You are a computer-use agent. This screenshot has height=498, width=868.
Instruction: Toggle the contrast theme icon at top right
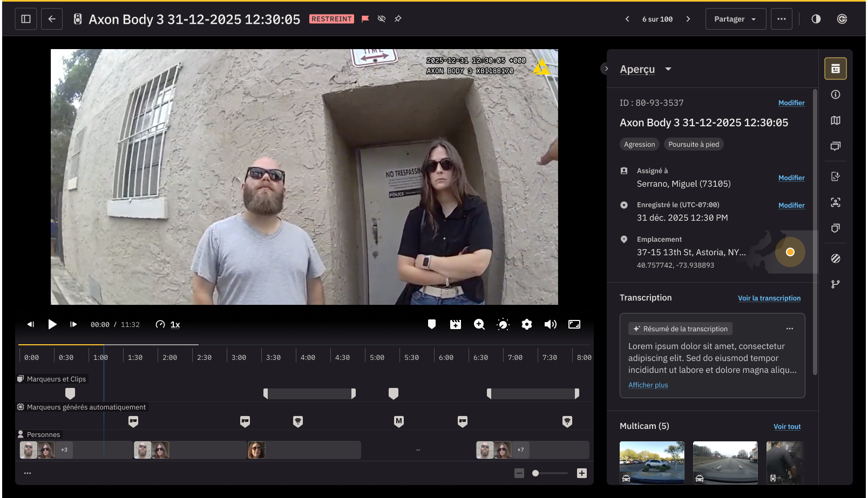coord(816,19)
